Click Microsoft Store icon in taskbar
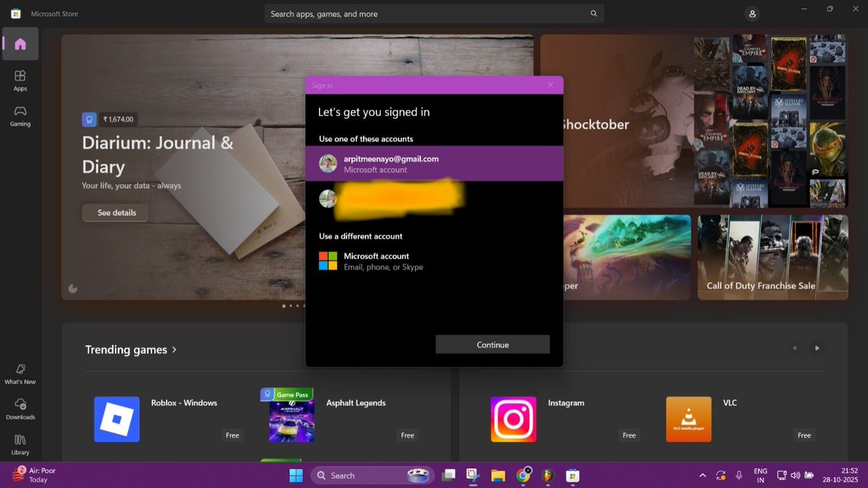Image resolution: width=868 pixels, height=488 pixels. pos(572,475)
